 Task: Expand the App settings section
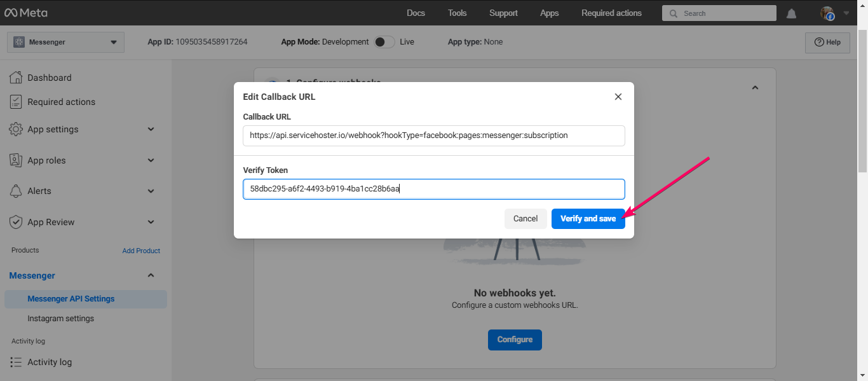[x=151, y=129]
